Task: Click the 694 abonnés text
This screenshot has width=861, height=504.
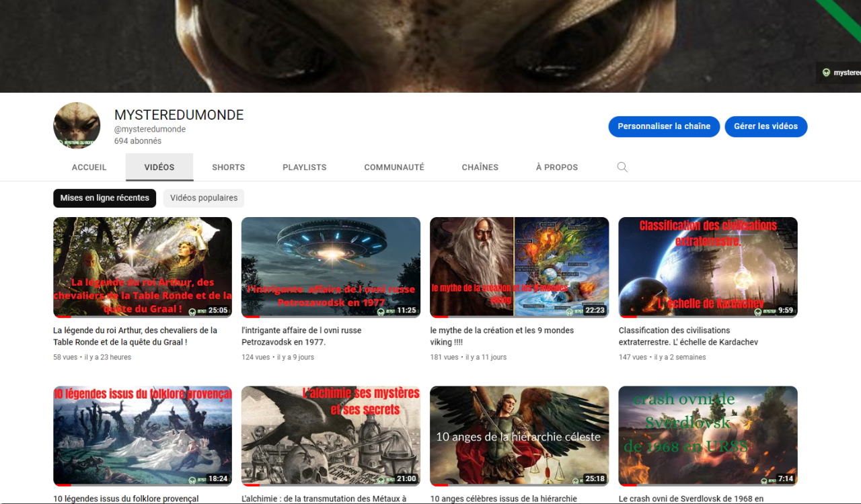Action: [x=138, y=141]
